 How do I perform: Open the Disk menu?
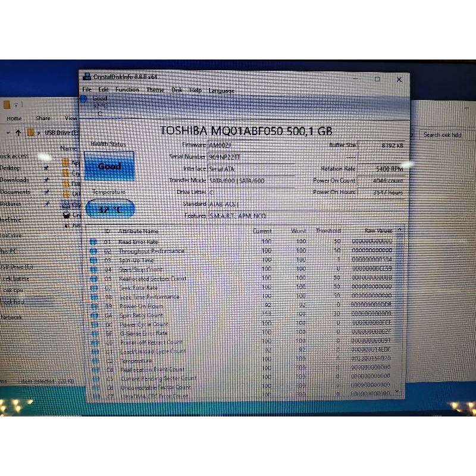pos(177,90)
